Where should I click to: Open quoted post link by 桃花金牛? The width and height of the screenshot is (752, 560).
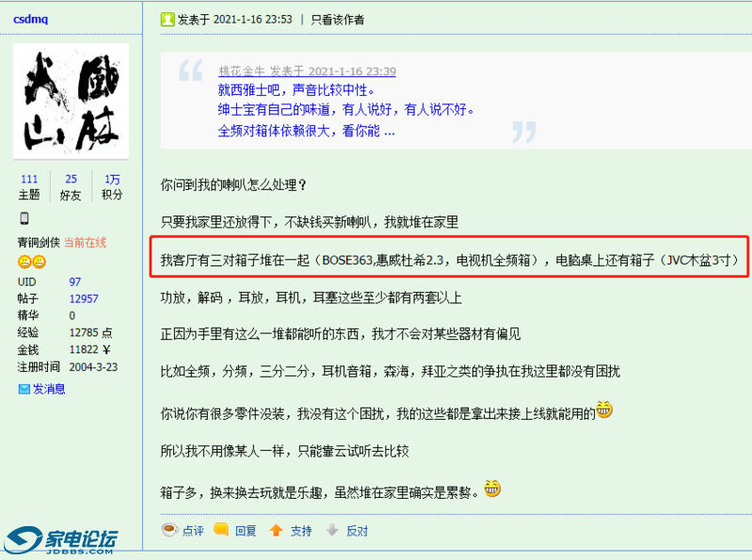pos(307,71)
